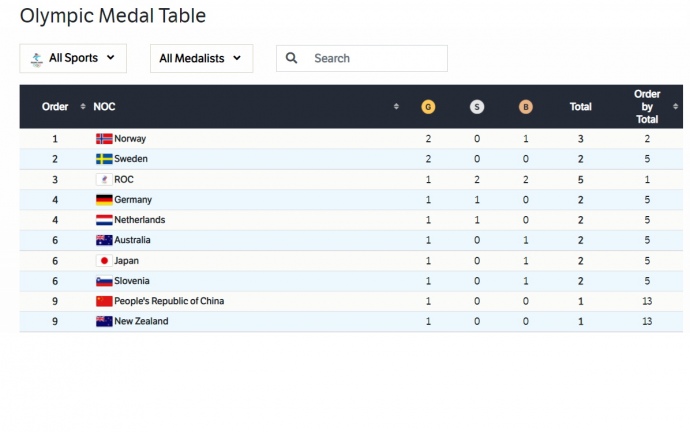Image resolution: width=690 pixels, height=432 pixels.
Task: Click the ROC flag icon
Action: coord(104,179)
